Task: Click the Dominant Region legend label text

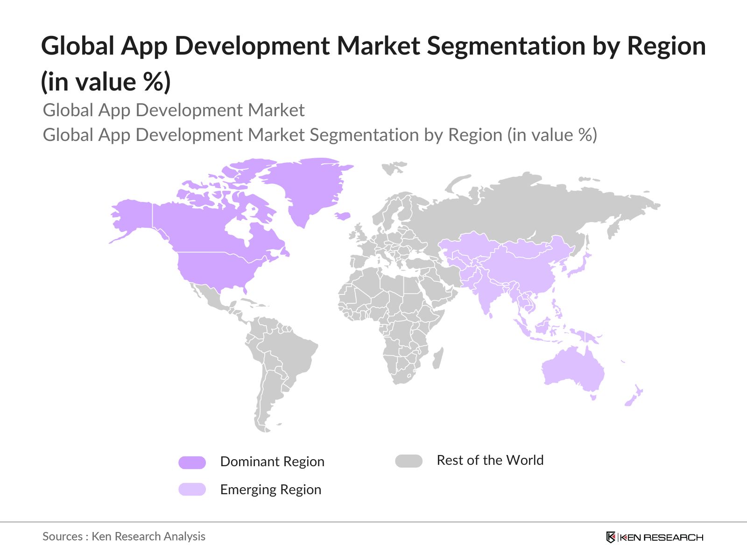Action: 273,462
